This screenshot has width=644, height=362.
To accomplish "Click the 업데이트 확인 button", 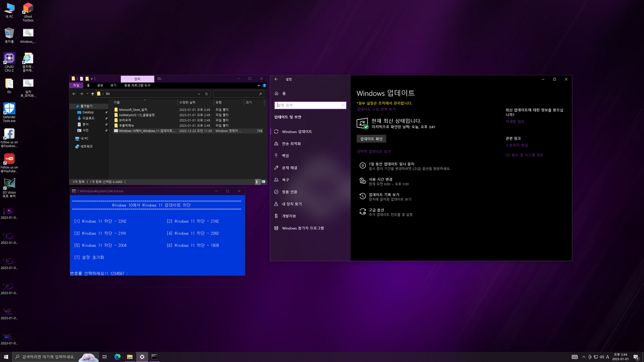I will 371,139.
